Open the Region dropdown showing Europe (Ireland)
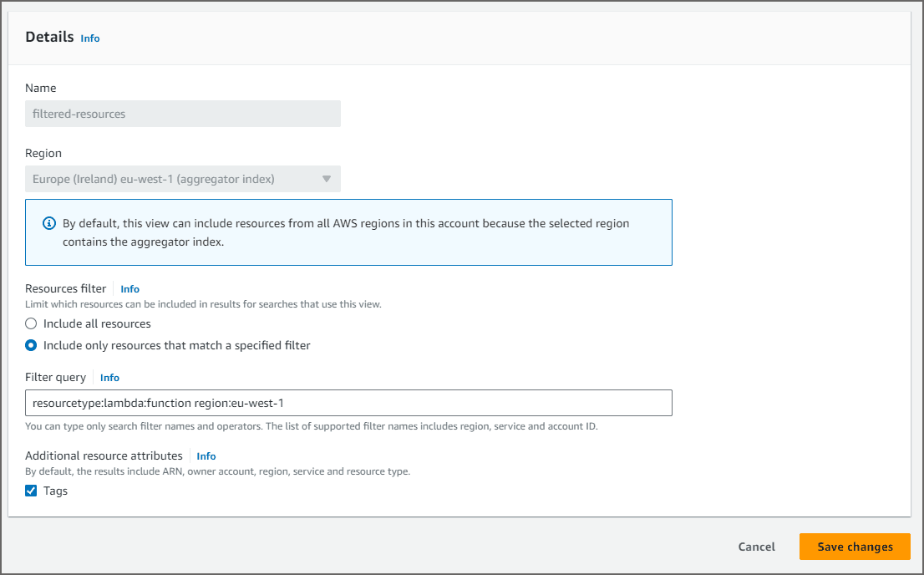Screen dimensions: 924x575 click(183, 179)
